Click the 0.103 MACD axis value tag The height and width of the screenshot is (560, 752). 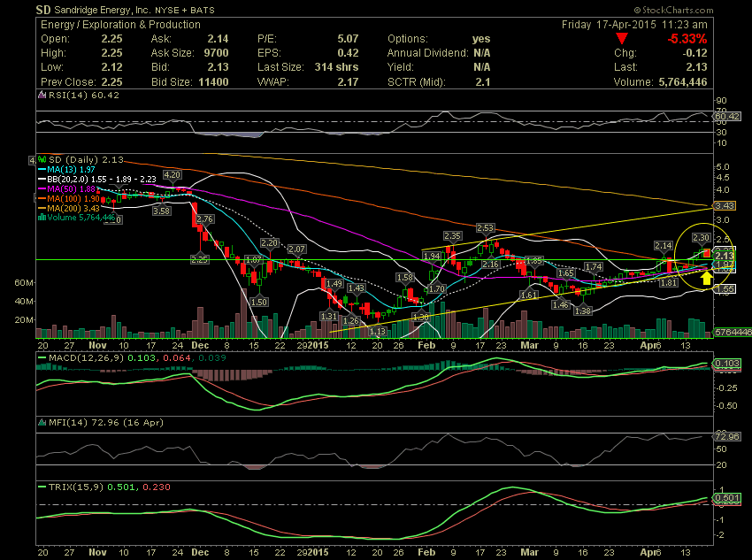pyautogui.click(x=726, y=364)
